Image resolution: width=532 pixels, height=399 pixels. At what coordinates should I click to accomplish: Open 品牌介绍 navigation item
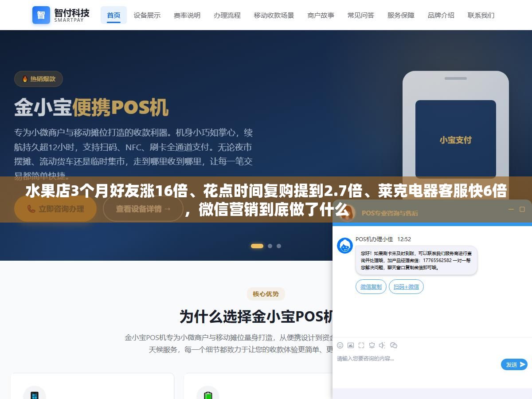pos(441,15)
